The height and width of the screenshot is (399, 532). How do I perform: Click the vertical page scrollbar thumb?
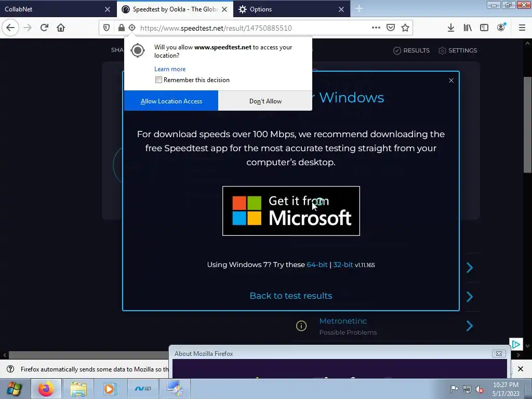(527, 125)
